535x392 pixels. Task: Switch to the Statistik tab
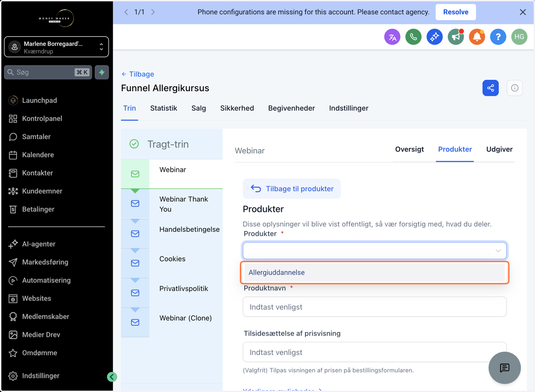click(164, 108)
